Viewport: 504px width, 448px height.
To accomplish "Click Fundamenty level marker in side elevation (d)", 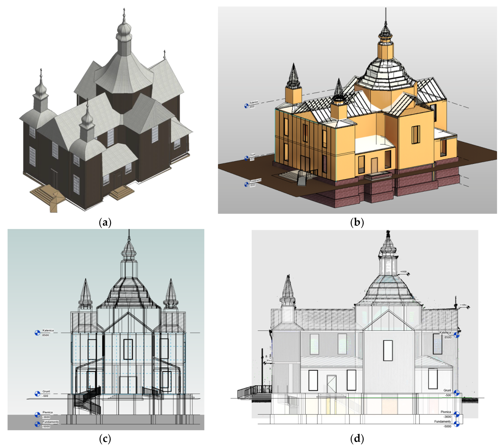I will click(x=457, y=424).
